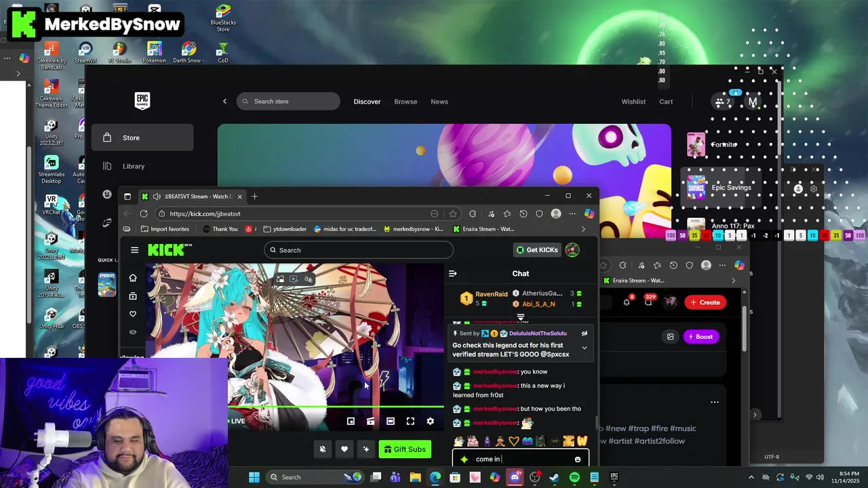Open Edge more options ellipsis menu
This screenshot has height=488, width=868.
[x=572, y=213]
